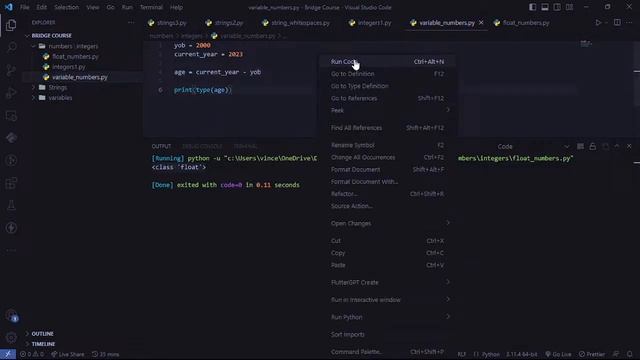Close the output panel
Screen dimensions: 640x360
tap(629, 146)
